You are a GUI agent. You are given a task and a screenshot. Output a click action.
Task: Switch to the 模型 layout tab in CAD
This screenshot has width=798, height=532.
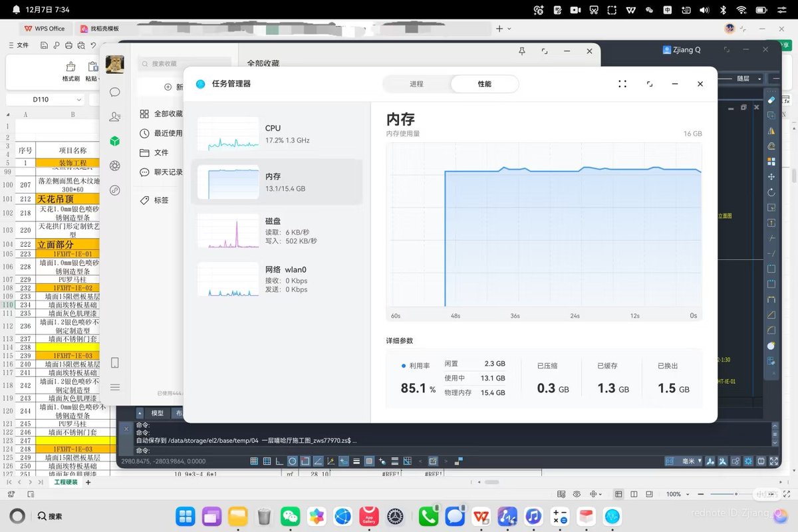[x=157, y=413]
